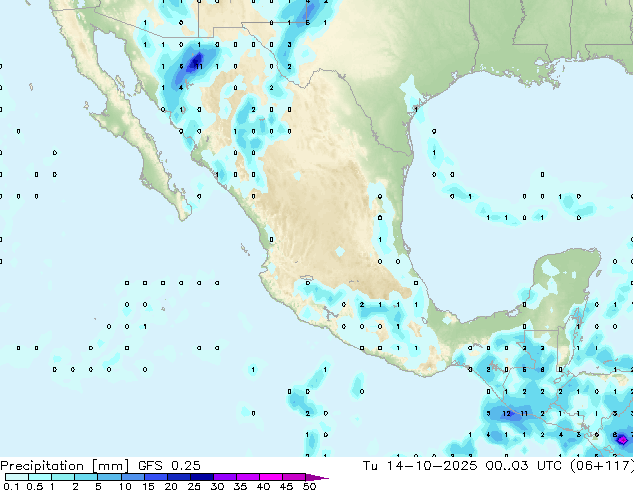
Task: Click the legend label "30"
Action: 217,486
